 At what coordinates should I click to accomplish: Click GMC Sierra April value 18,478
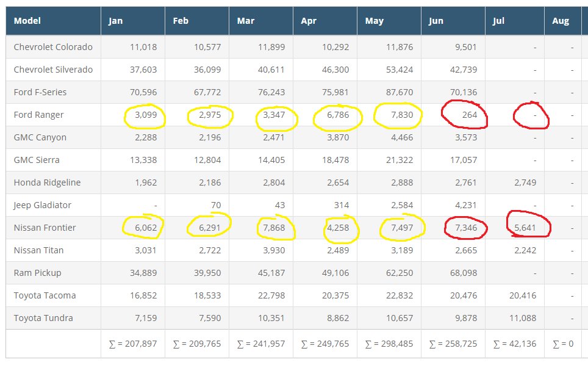click(335, 160)
